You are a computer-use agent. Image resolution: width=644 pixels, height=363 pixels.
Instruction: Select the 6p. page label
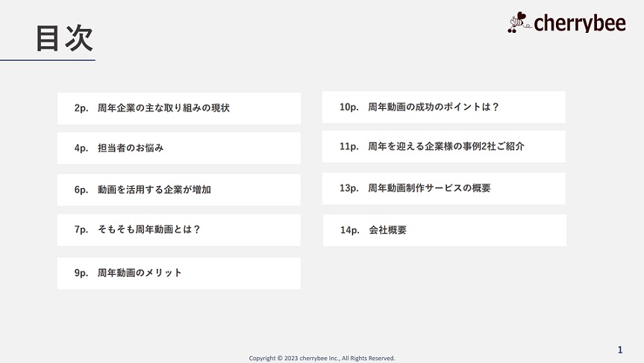81,190
